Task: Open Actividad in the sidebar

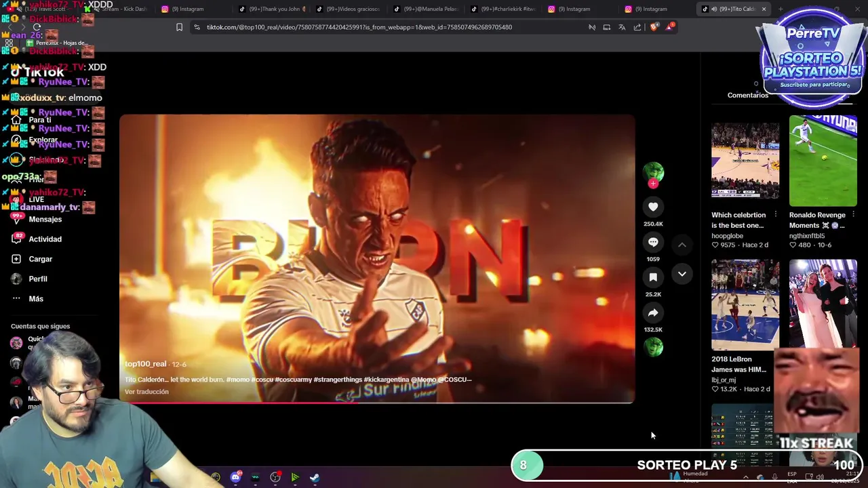Action: click(x=37, y=239)
